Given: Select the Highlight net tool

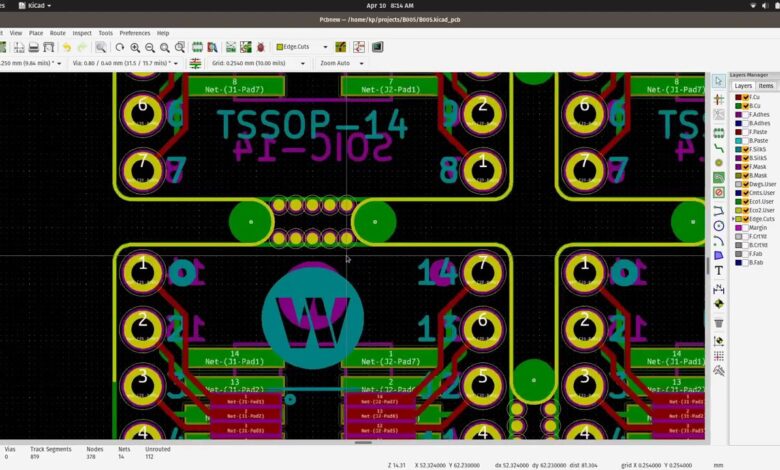Looking at the screenshot, I should (x=719, y=99).
